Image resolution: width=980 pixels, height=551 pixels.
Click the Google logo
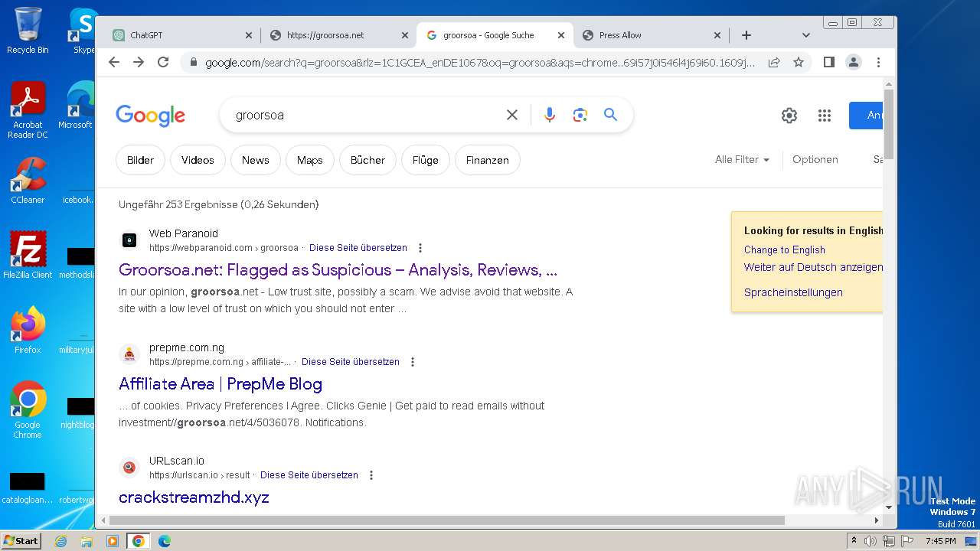(150, 116)
